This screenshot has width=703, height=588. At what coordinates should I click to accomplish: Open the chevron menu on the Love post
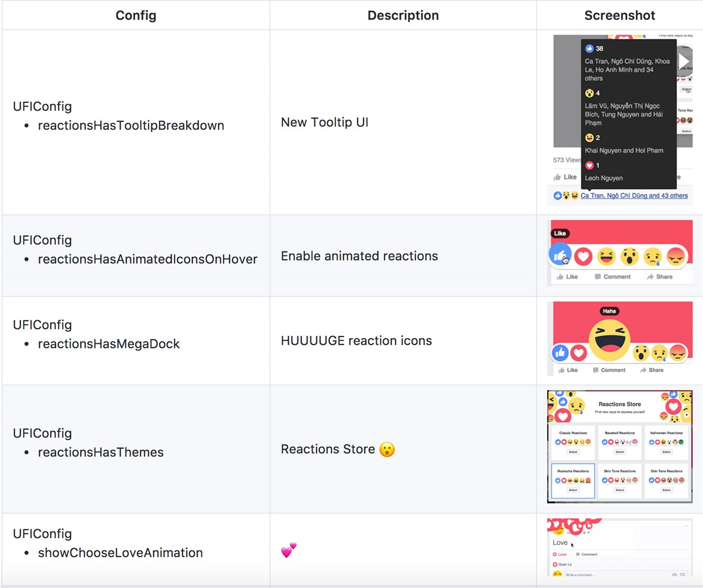coord(686,526)
